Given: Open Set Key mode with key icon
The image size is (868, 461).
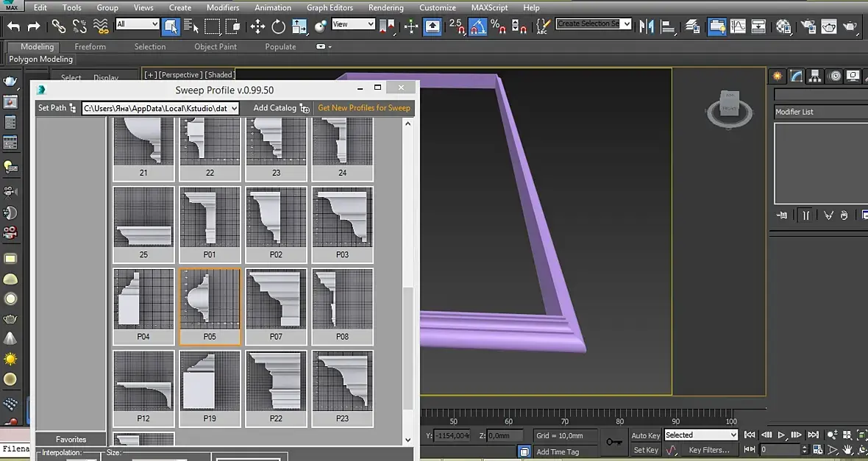Looking at the screenshot, I should (614, 442).
